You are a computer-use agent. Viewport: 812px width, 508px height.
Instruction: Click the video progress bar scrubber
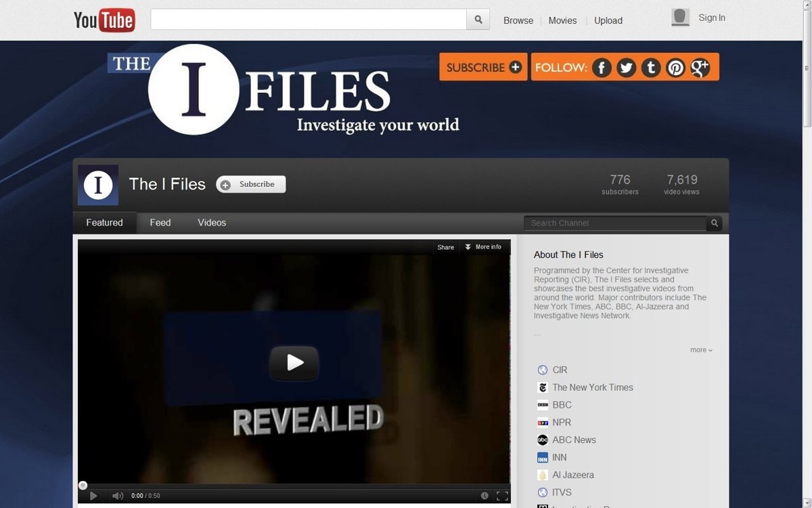(x=83, y=485)
